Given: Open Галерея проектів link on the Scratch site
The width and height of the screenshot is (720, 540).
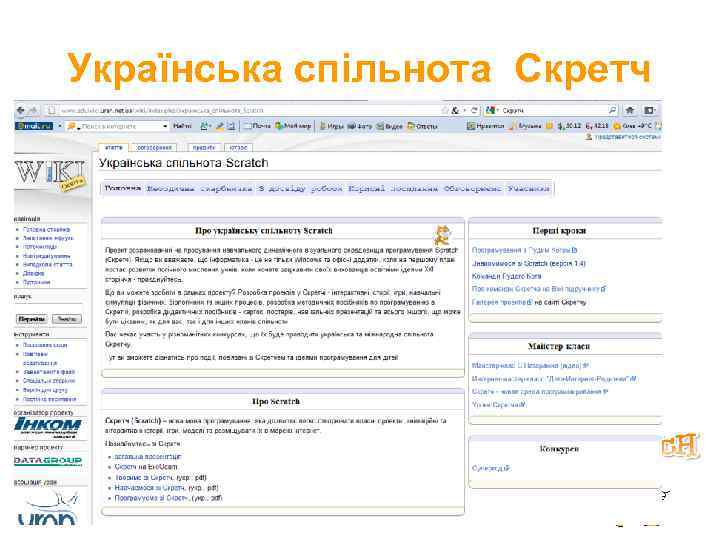Looking at the screenshot, I should 502,302.
